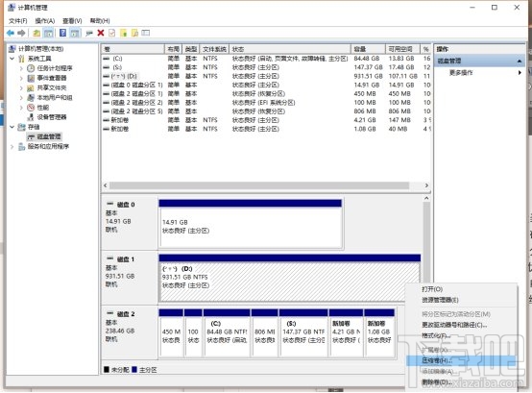Screen dimensions: 532x393
Task: Select the (D:) 931.51 GB partition block
Action: [x=290, y=279]
